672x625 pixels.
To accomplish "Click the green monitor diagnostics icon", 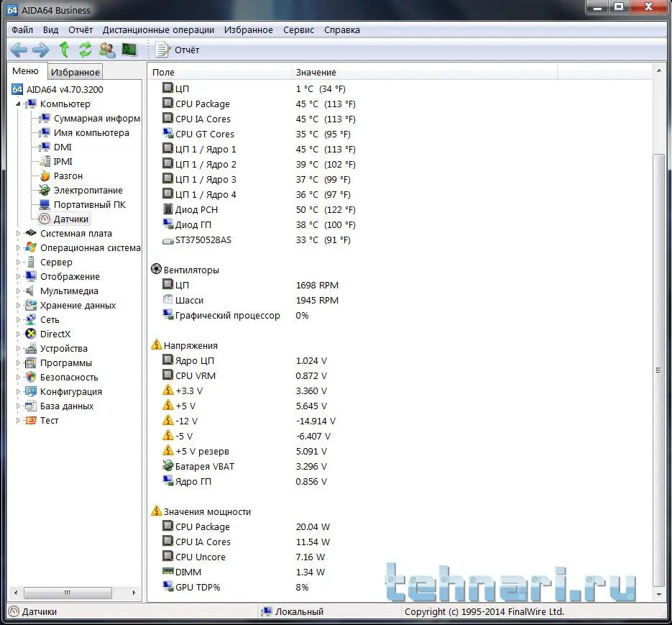I will [x=129, y=50].
